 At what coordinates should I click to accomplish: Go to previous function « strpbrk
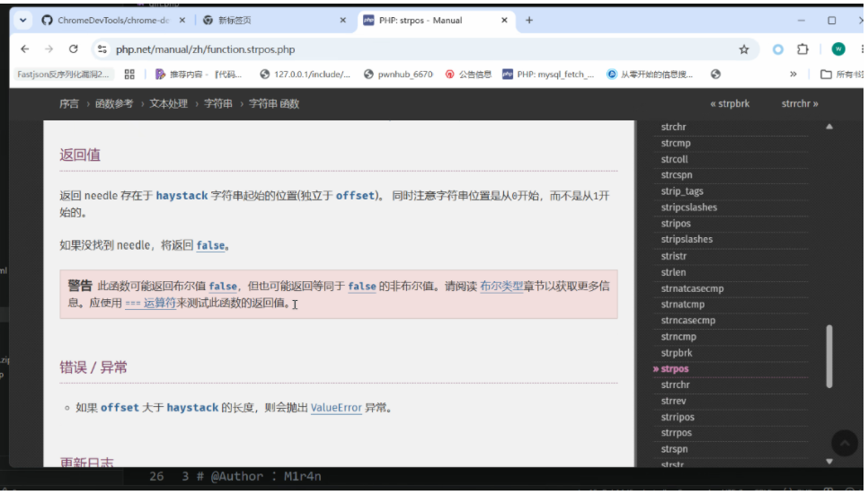[x=731, y=103]
